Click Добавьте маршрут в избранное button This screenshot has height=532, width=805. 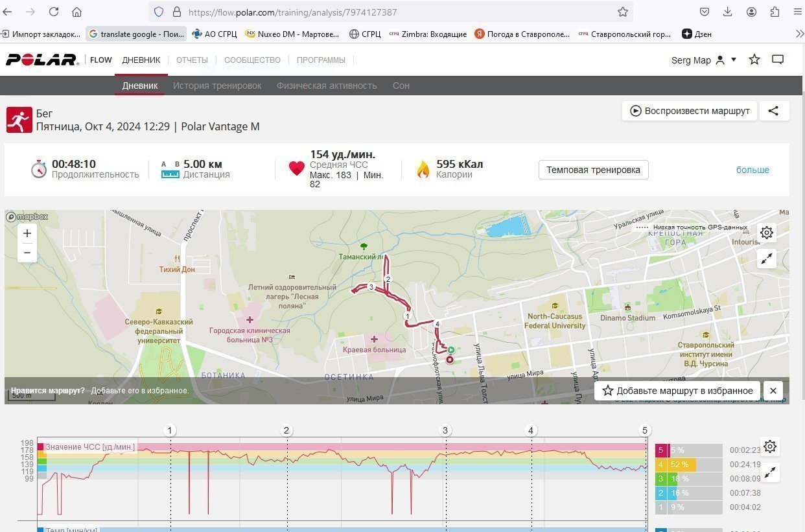pyautogui.click(x=677, y=391)
